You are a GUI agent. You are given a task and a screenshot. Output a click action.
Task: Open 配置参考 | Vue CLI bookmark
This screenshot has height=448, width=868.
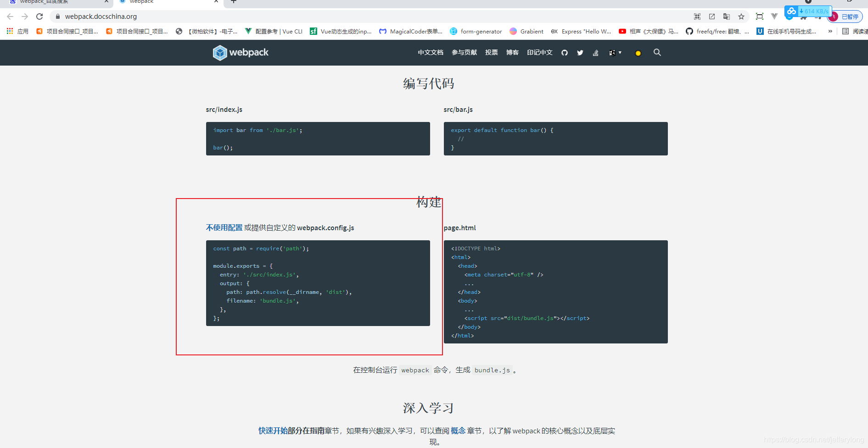coord(274,31)
